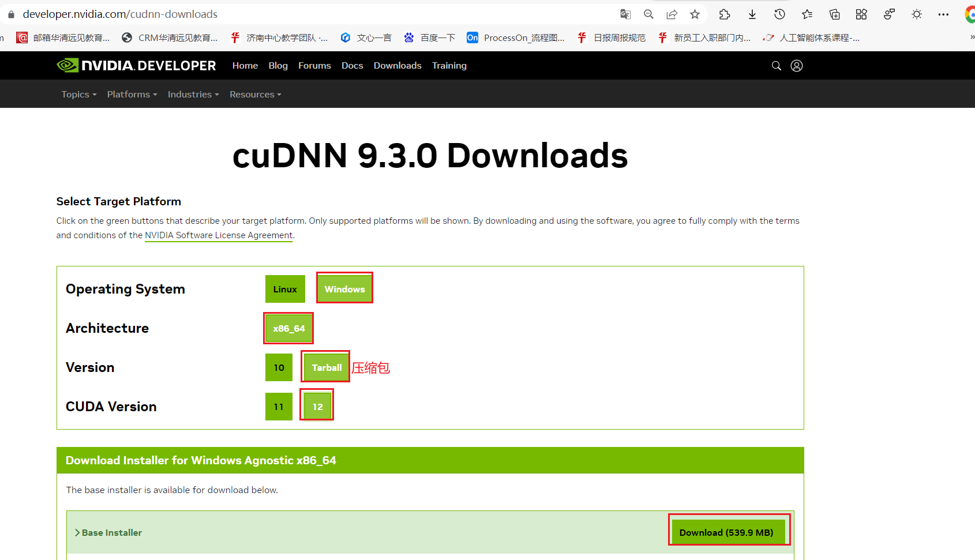Open the 邮箱华清远见教育 bookmark

coord(63,37)
